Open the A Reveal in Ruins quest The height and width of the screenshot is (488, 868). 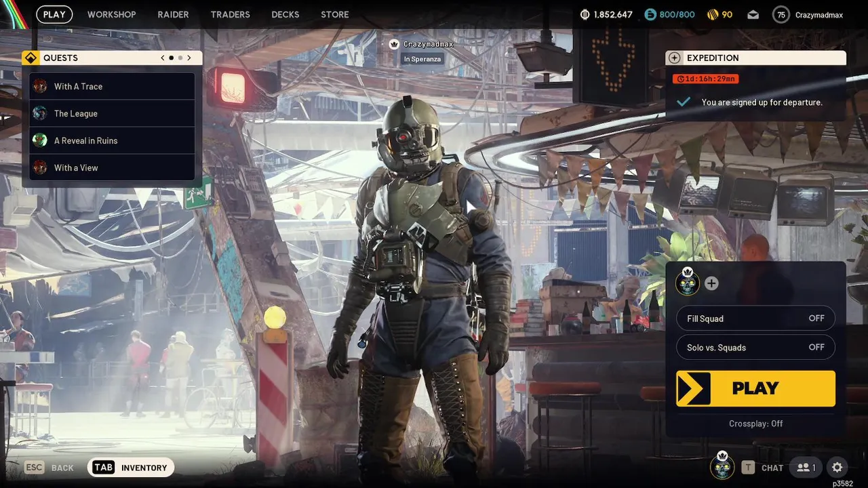point(112,140)
